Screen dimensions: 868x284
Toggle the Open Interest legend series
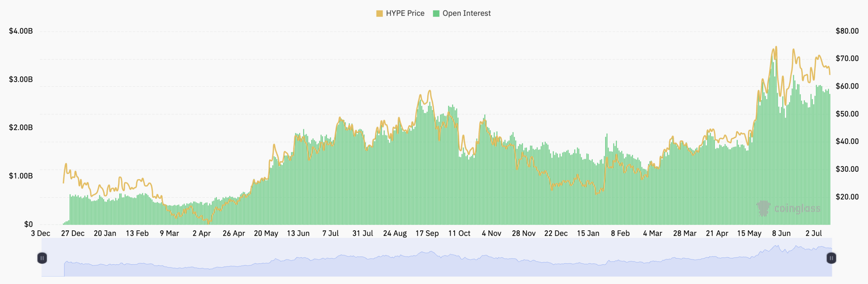tap(462, 13)
